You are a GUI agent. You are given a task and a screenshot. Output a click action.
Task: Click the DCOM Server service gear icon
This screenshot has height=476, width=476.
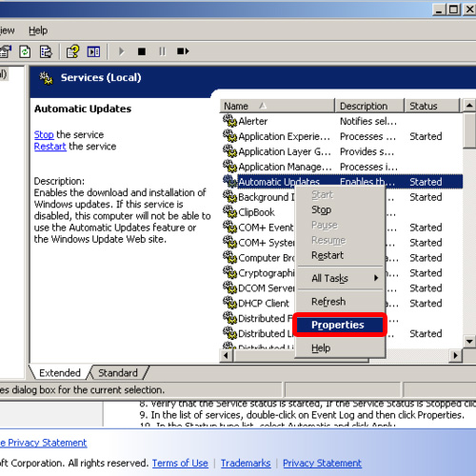click(229, 288)
